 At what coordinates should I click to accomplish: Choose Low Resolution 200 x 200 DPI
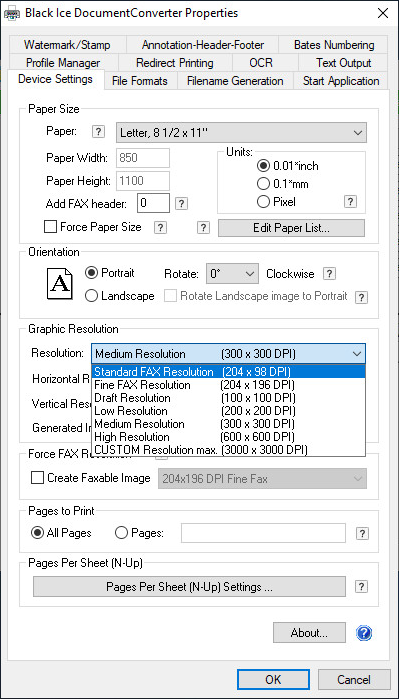point(228,411)
